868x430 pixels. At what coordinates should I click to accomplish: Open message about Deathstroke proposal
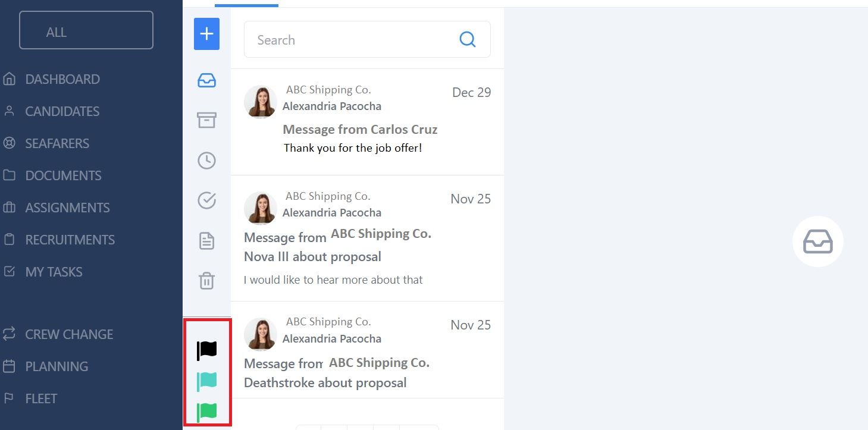point(367,350)
